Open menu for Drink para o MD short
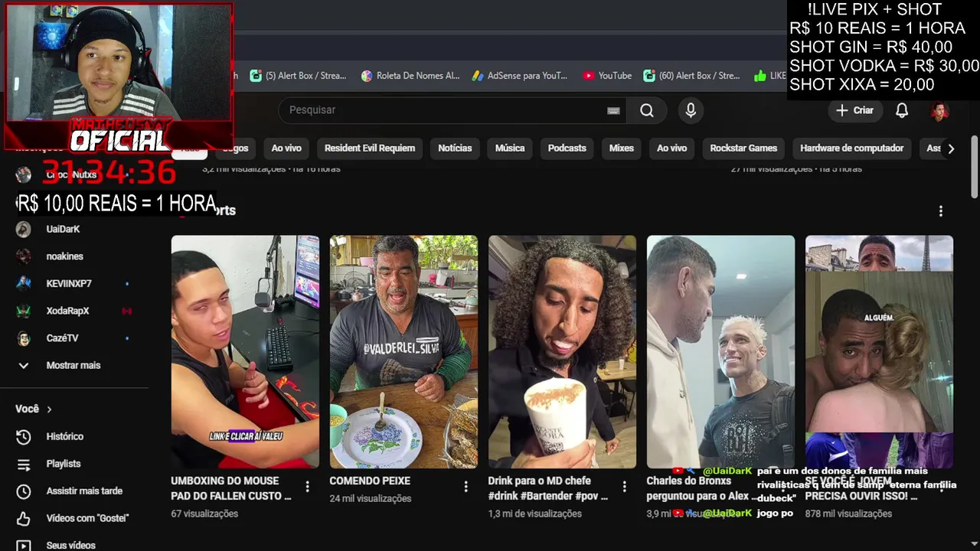This screenshot has width=980, height=551. click(x=625, y=487)
